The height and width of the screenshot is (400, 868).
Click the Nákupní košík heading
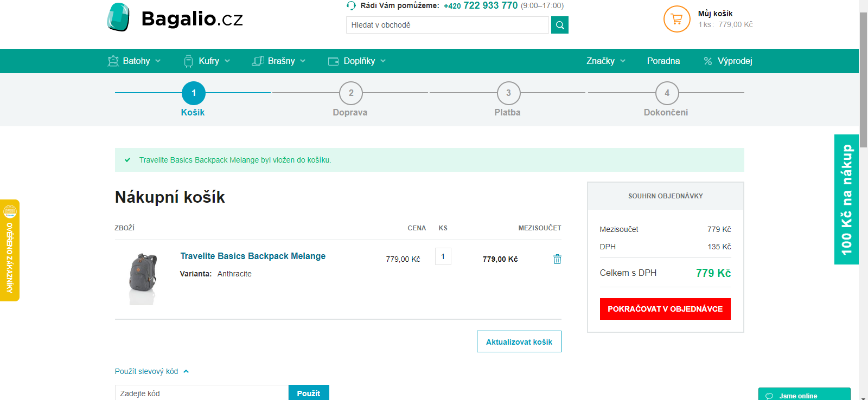pos(170,197)
